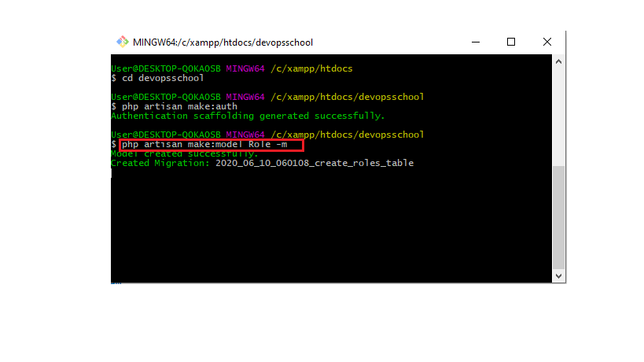Viewport: 644px width, 362px height.
Task: Click 'Model created successfully.' output line
Action: coord(185,154)
